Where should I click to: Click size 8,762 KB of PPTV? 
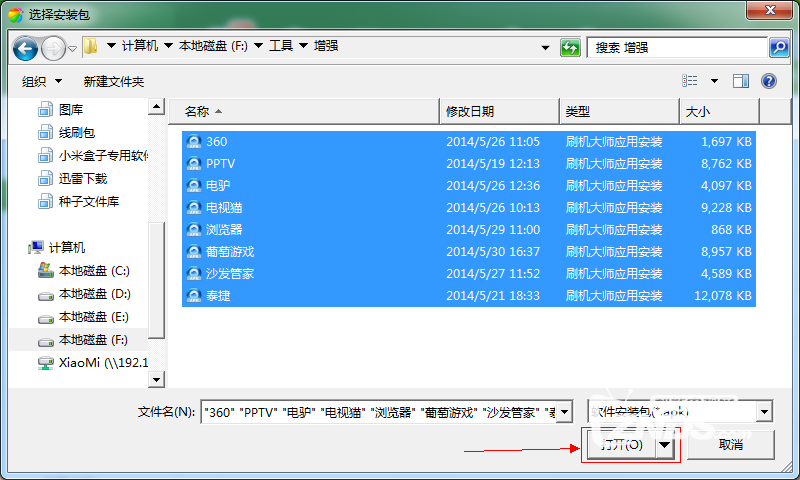726,163
